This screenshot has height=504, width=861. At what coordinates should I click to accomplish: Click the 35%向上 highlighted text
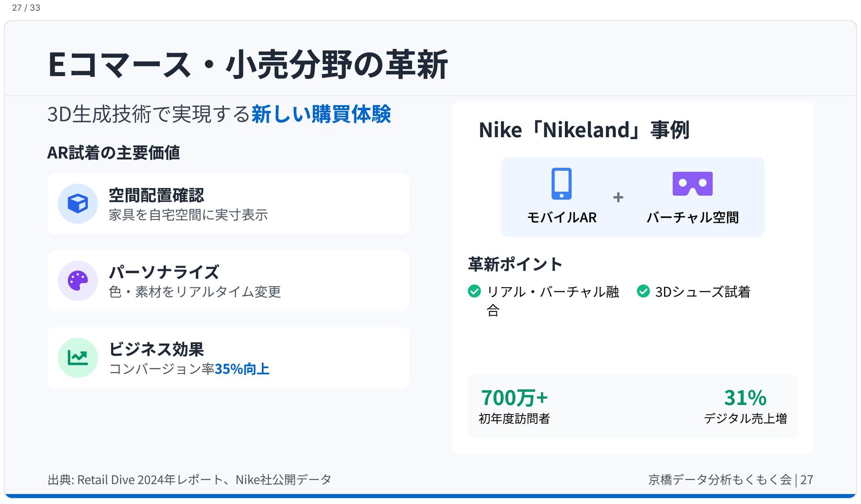click(x=242, y=369)
